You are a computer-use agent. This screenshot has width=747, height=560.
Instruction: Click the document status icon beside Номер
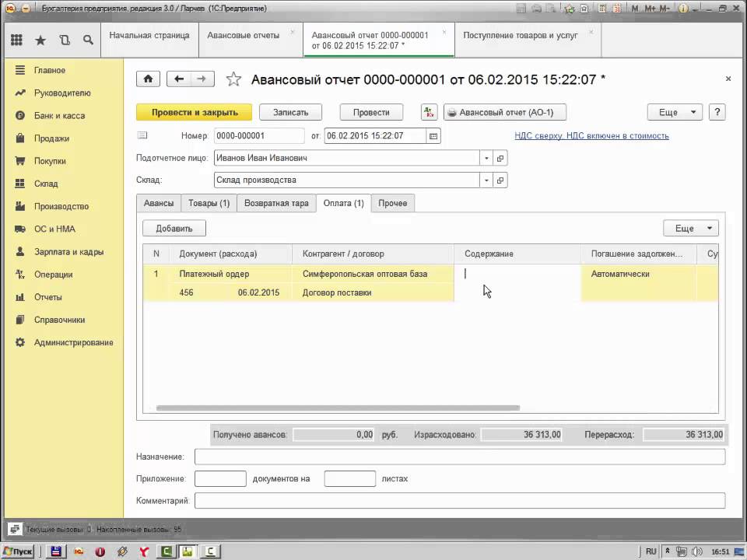142,135
